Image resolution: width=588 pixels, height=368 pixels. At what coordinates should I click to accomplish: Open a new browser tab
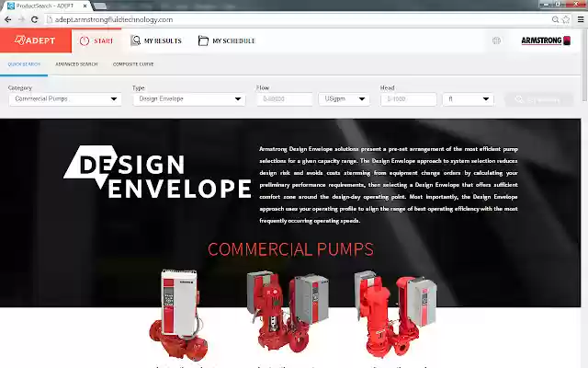click(x=99, y=6)
